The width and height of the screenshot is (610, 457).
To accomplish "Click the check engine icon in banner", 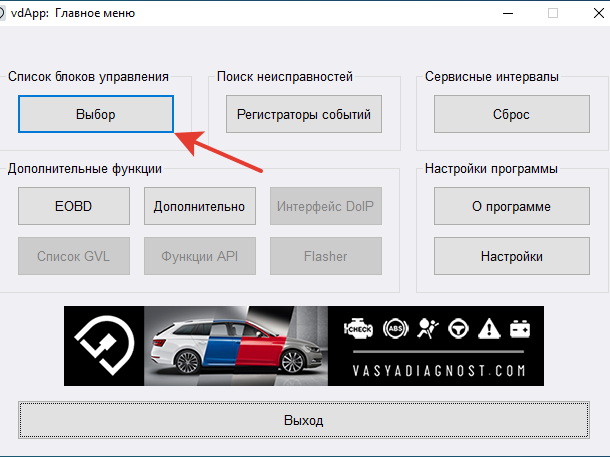I will tap(358, 329).
